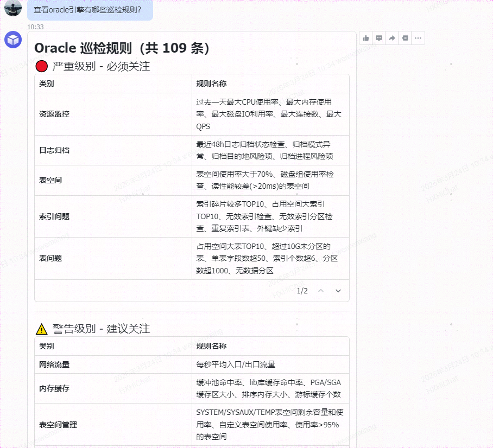Click '规则名称' header in the severe table

coord(211,84)
